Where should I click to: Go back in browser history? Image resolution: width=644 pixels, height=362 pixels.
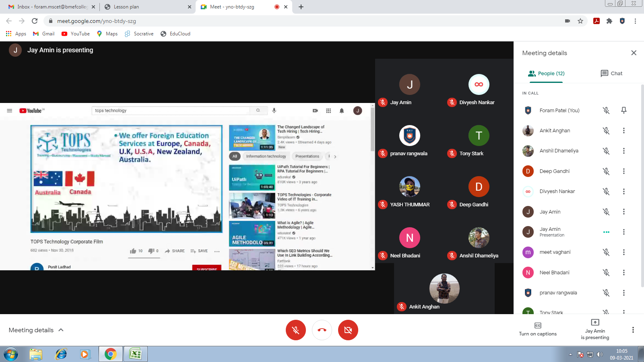[x=9, y=21]
